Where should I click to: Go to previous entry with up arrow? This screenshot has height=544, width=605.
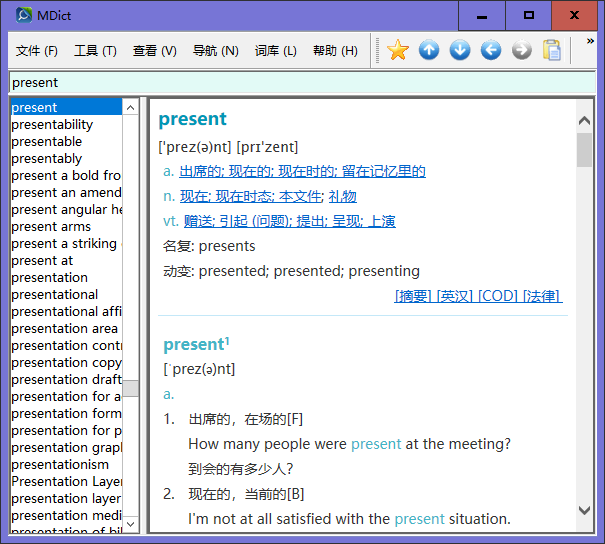coord(429,50)
